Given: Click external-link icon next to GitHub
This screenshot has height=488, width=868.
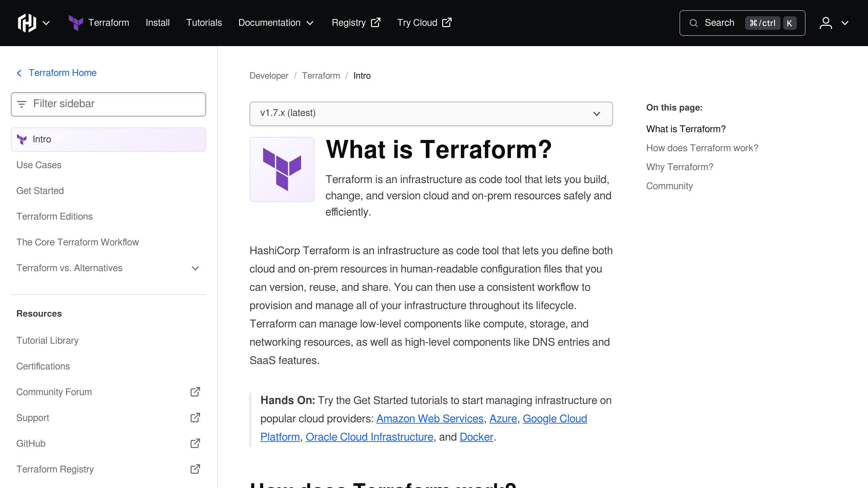Looking at the screenshot, I should click(x=195, y=443).
